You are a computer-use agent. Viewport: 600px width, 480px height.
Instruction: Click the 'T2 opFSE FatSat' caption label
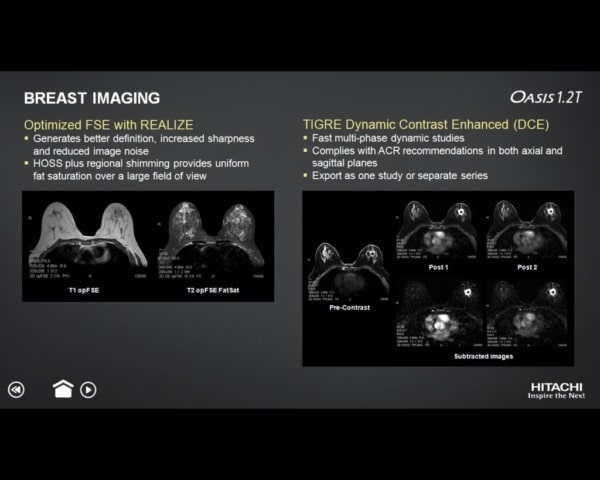click(x=213, y=290)
